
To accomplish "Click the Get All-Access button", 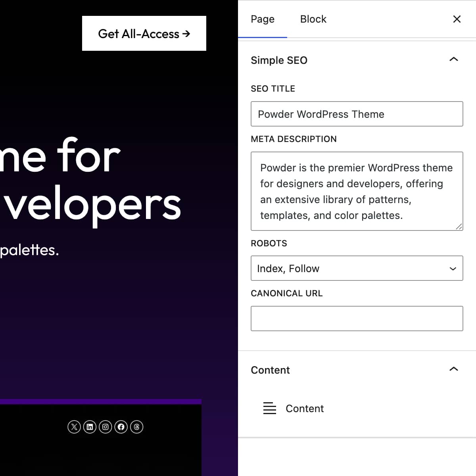I will click(x=144, y=34).
